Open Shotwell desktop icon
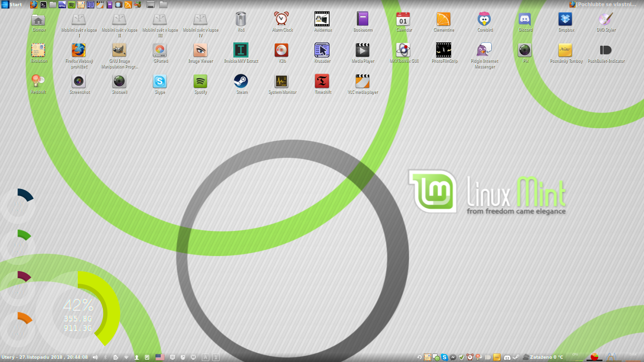The image size is (644, 362). [119, 84]
